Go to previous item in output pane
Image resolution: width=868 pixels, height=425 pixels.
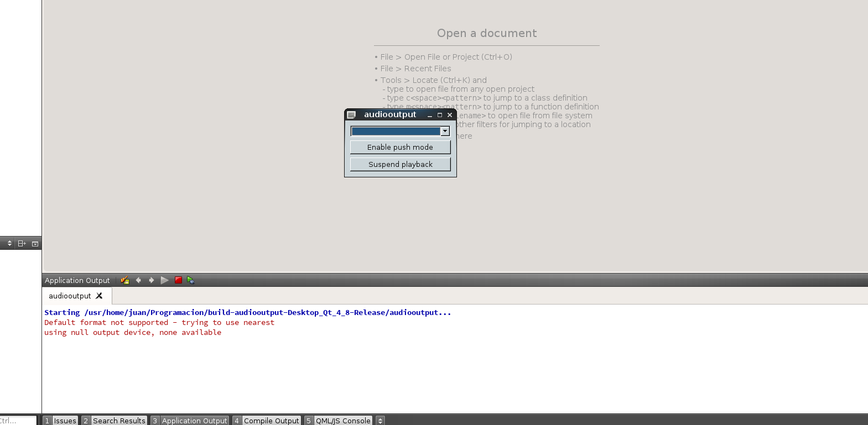pyautogui.click(x=138, y=280)
